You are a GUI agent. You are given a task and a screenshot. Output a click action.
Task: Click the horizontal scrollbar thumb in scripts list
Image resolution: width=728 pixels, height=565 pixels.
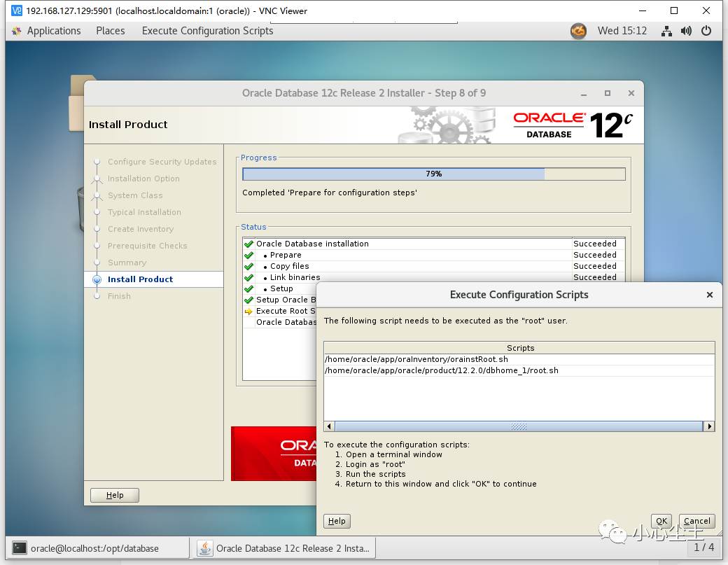point(519,426)
